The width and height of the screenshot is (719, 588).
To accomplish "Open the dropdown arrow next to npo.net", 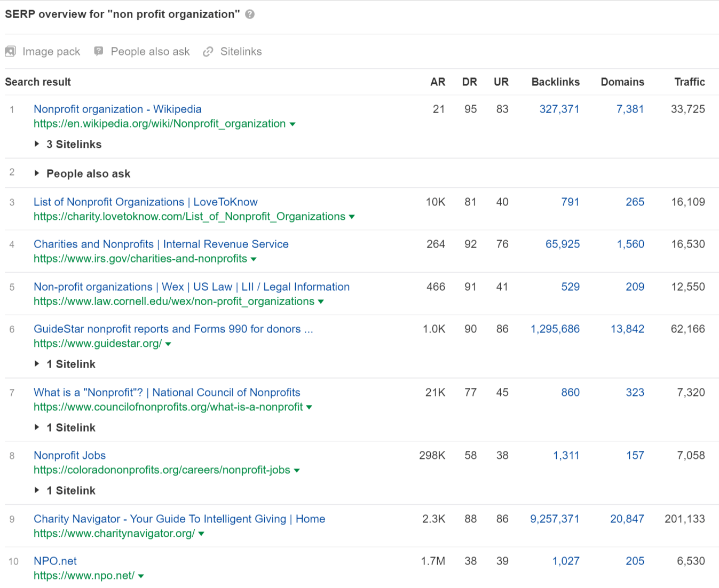I will 140,576.
